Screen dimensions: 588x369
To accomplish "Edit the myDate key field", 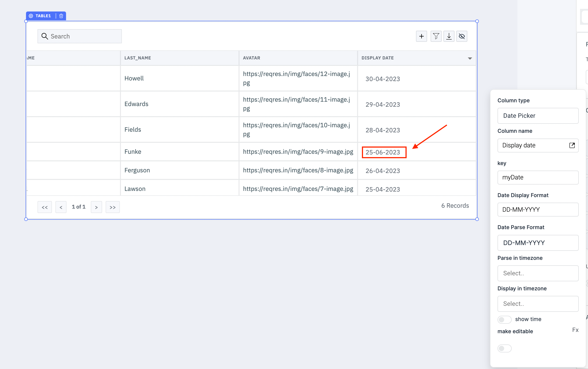I will coord(538,177).
